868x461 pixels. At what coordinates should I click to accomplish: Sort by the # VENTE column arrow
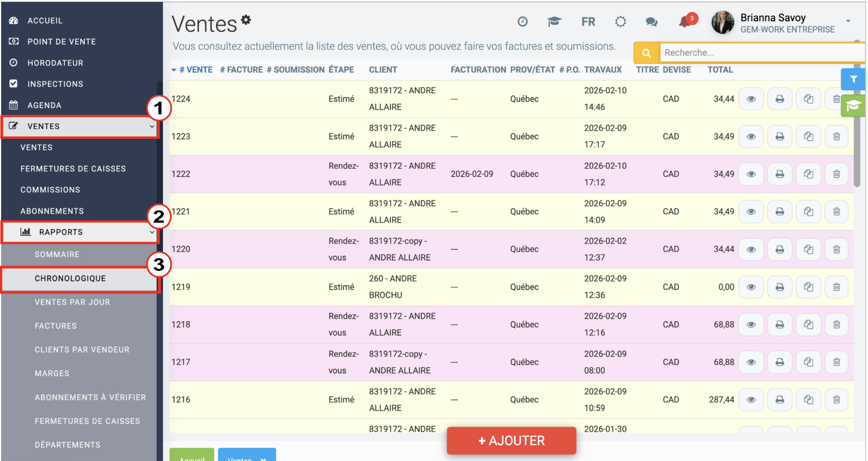[174, 70]
